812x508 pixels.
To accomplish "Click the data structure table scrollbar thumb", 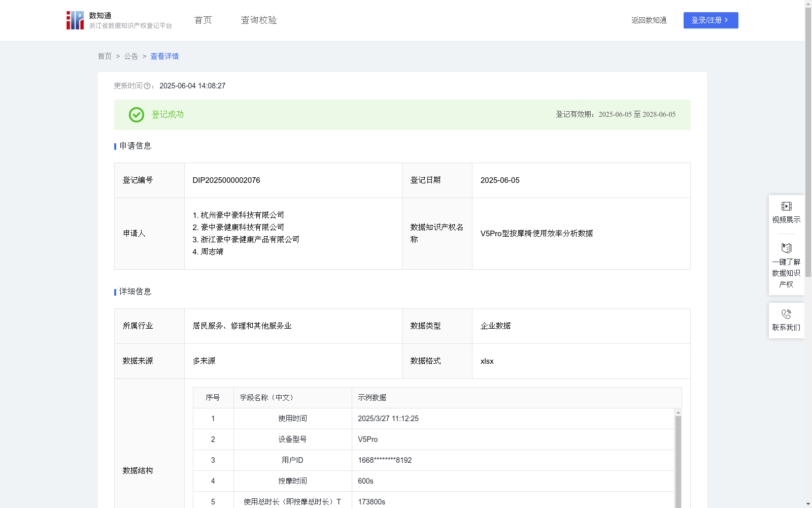I will click(678, 461).
